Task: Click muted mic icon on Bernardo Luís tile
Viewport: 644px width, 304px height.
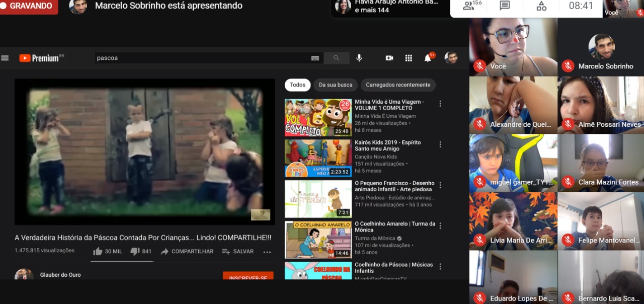Action: point(568,298)
